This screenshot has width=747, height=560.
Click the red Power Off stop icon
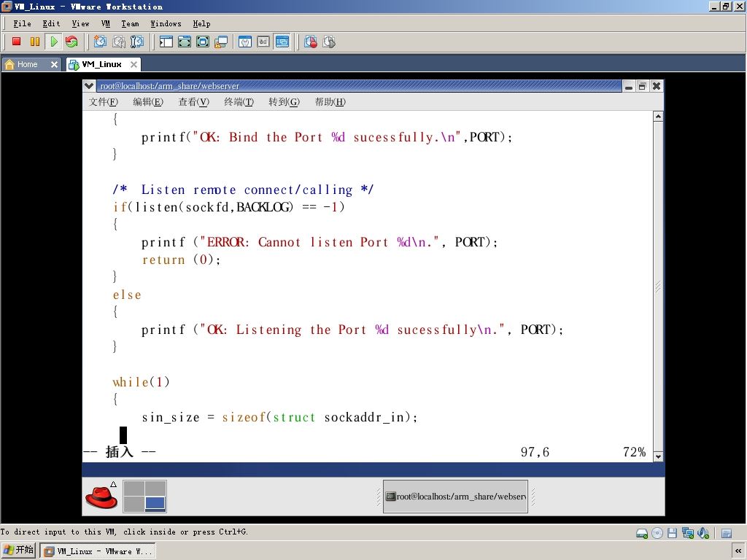pyautogui.click(x=16, y=42)
